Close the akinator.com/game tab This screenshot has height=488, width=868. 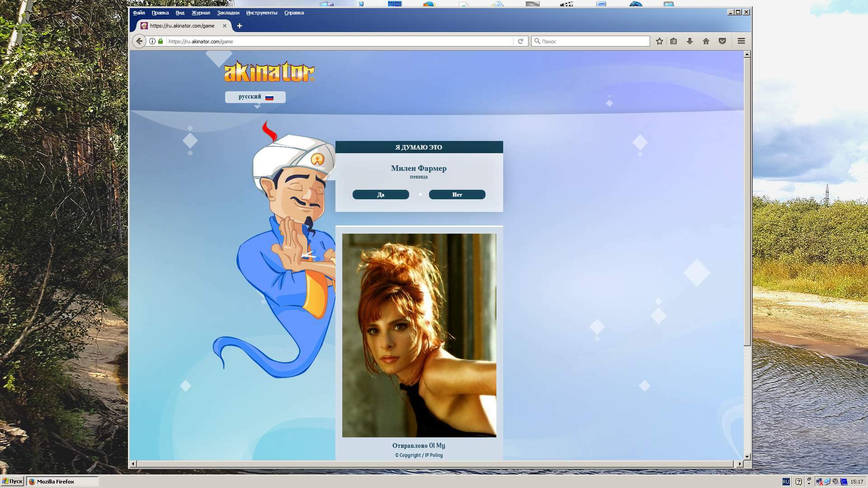point(225,26)
